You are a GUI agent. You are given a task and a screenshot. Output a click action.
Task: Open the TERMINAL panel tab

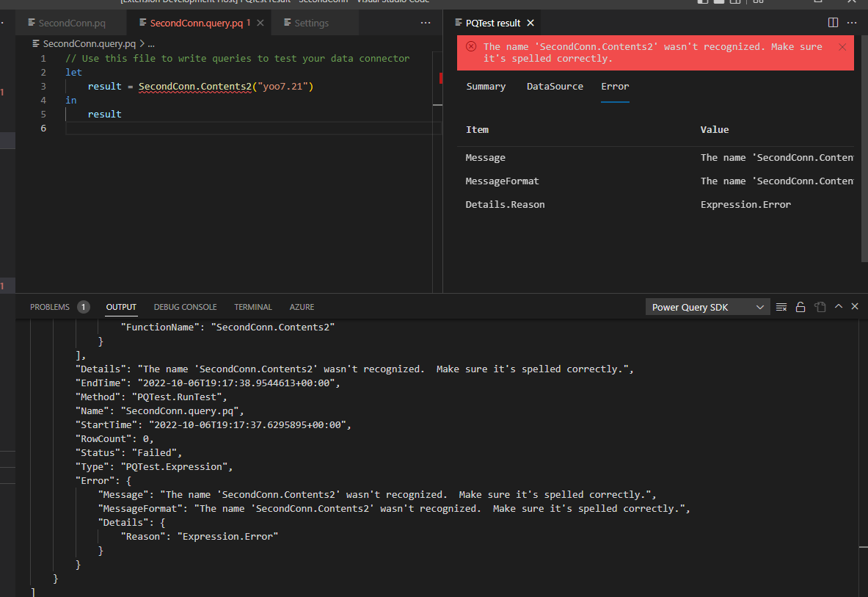253,307
